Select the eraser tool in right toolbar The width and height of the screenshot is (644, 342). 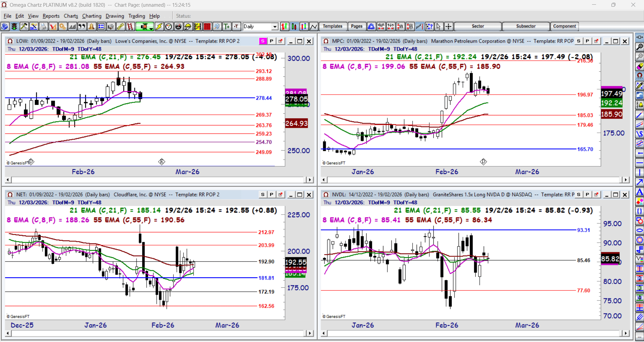(640, 66)
